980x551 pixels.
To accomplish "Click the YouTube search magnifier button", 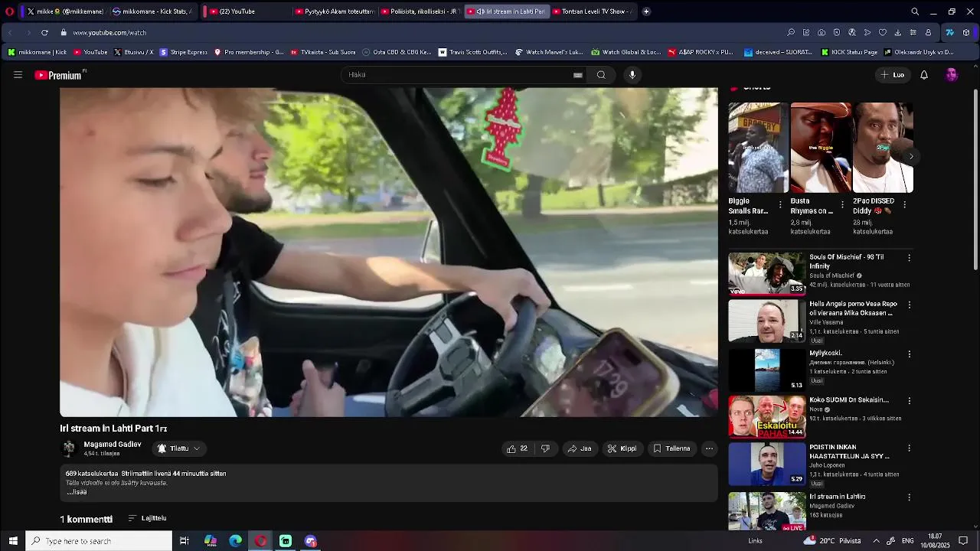I will tap(601, 75).
